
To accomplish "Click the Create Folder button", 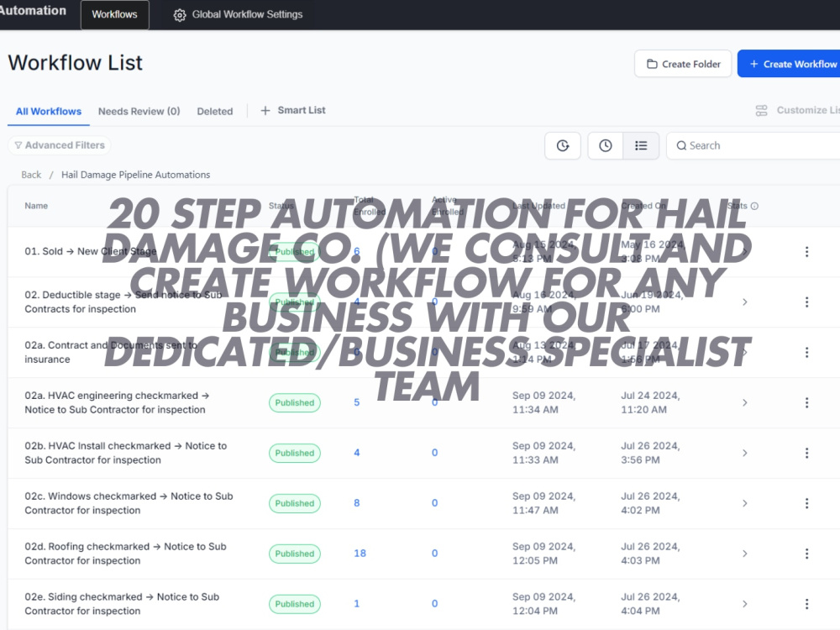I will click(x=683, y=64).
